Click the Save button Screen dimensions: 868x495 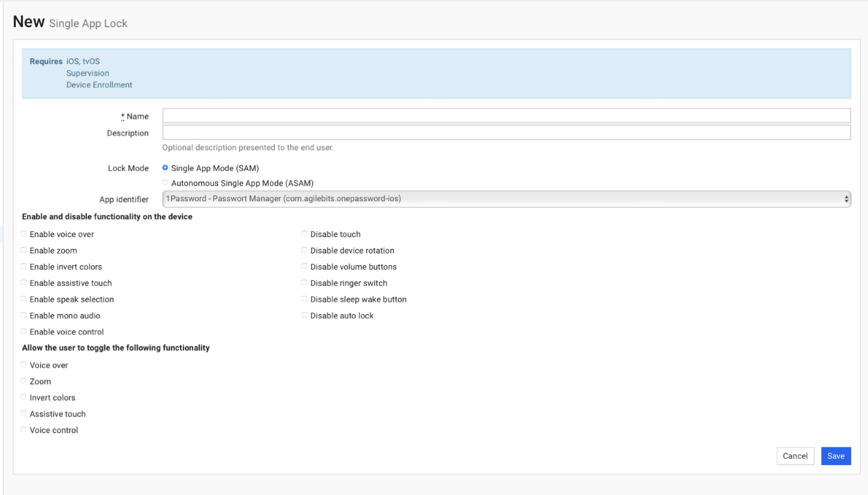coord(836,456)
